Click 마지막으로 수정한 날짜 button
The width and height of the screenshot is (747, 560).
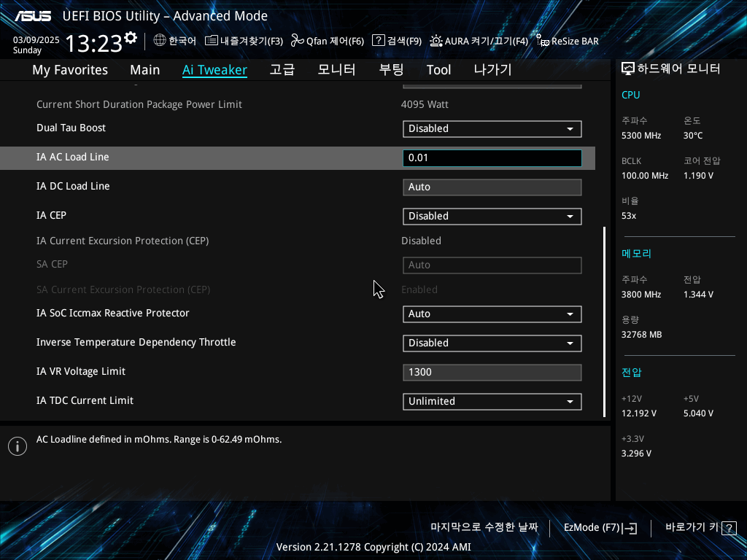[x=484, y=528]
